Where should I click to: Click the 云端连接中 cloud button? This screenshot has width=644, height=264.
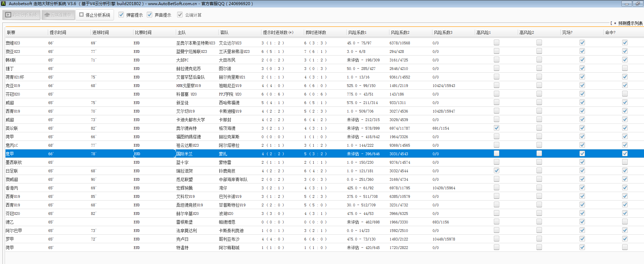pos(58,15)
